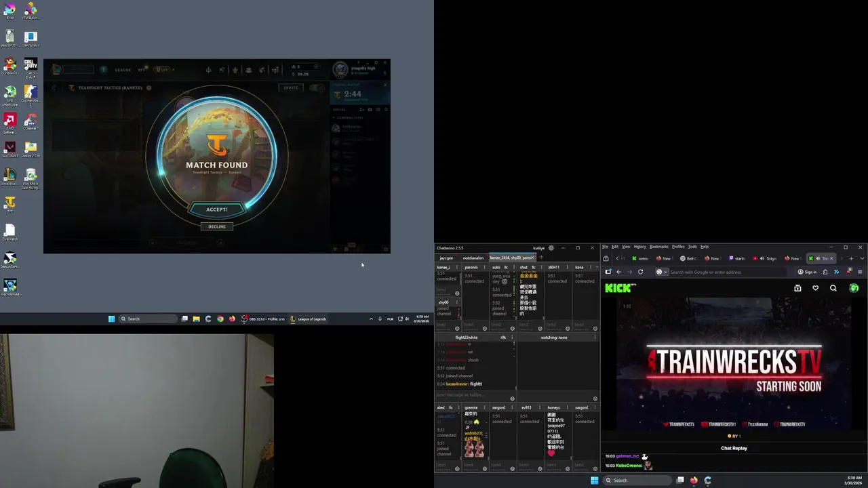The height and width of the screenshot is (488, 868).
Task: Switch to the starlit Twitch tab
Action: pyautogui.click(x=737, y=258)
